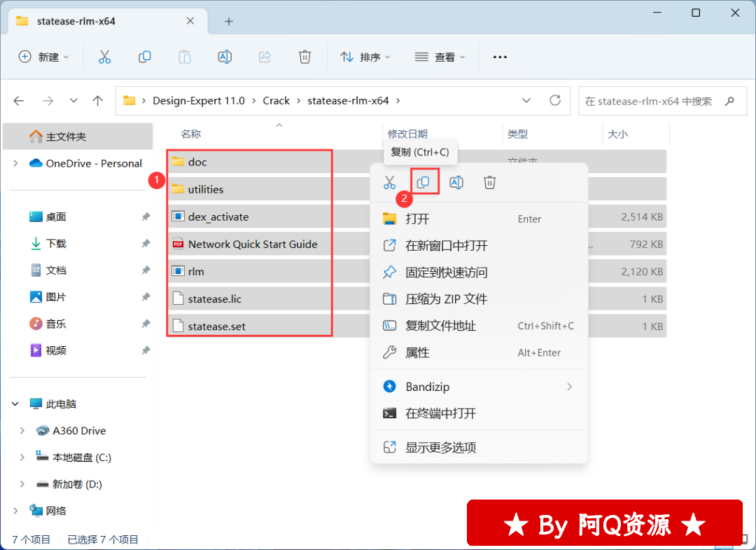Click the Delete icon in the context menu
This screenshot has height=550, width=756.
point(489,182)
